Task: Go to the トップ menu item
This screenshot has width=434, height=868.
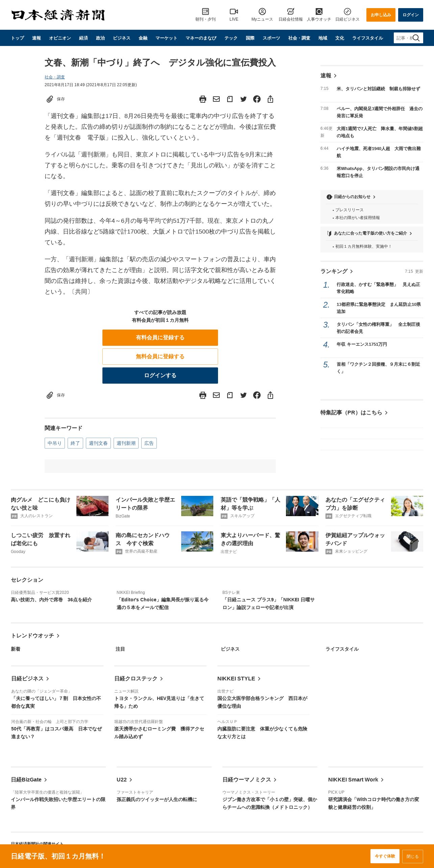Action: [x=18, y=38]
